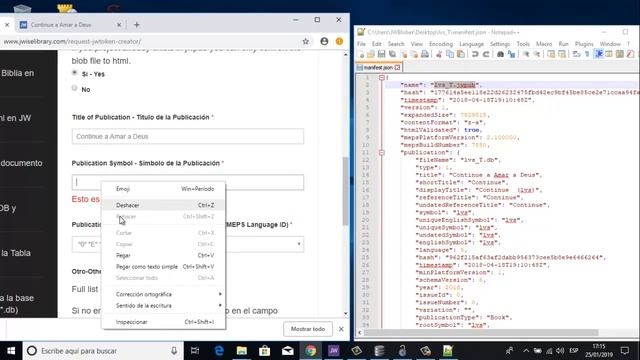Open a new Chrome tab

pos(136,25)
